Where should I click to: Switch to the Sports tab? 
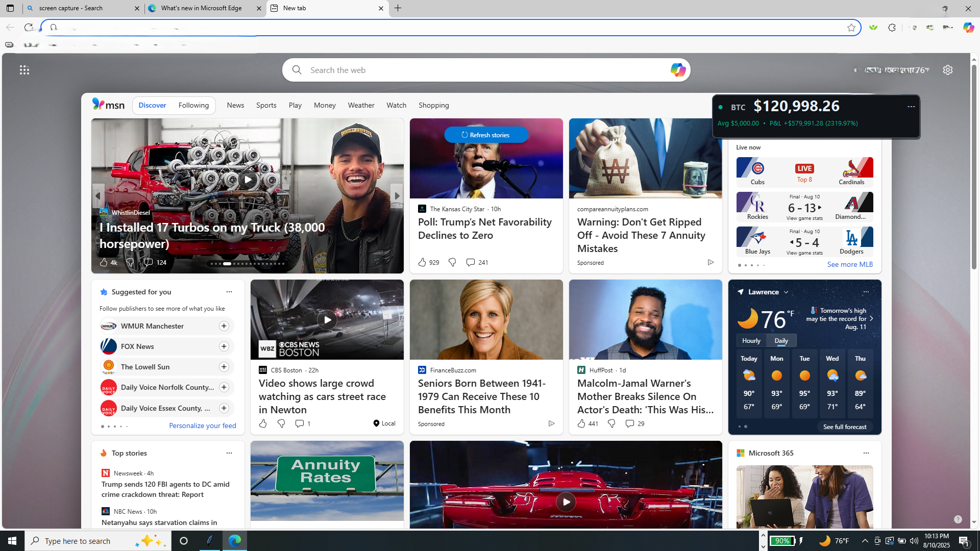pos(266,105)
